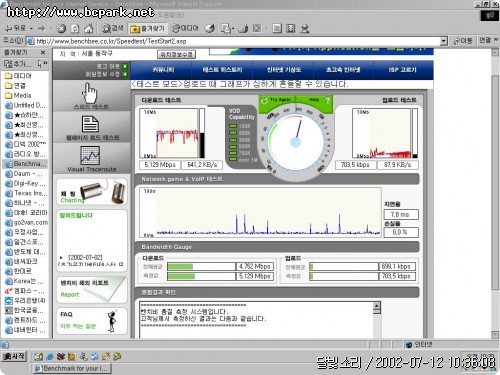The height and width of the screenshot is (375, 500).
Task: Open the Internet weather (인터넷 기상도) tab
Action: [284, 70]
